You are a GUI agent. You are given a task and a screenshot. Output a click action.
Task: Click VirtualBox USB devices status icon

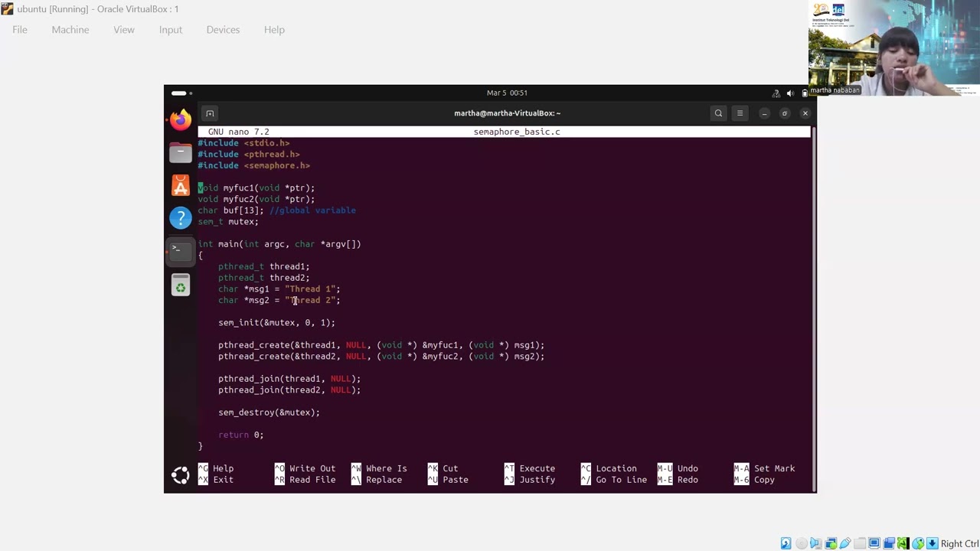coord(844,543)
